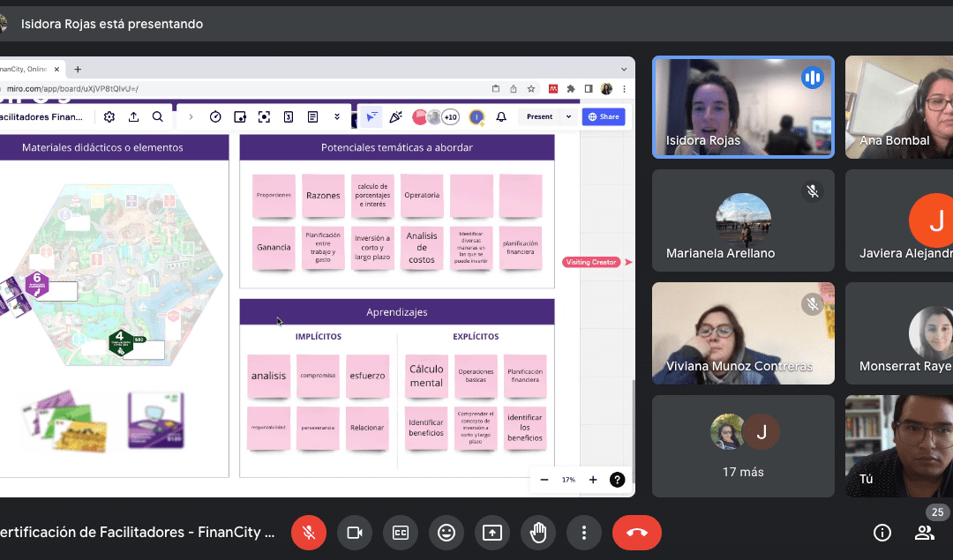Open Miro notifications bell
953x560 pixels.
point(501,116)
